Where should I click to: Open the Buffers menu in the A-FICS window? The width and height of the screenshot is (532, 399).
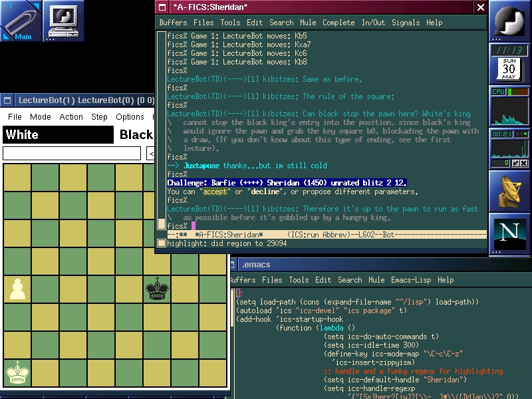(x=173, y=23)
